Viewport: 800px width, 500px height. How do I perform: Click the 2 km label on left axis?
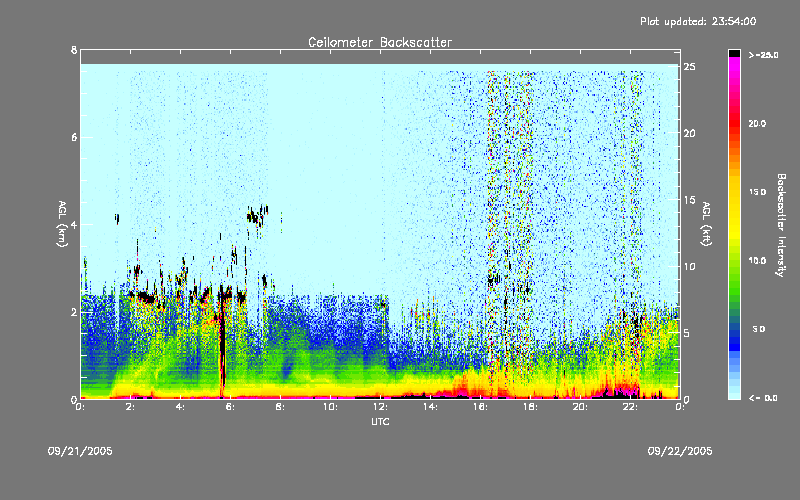(74, 312)
